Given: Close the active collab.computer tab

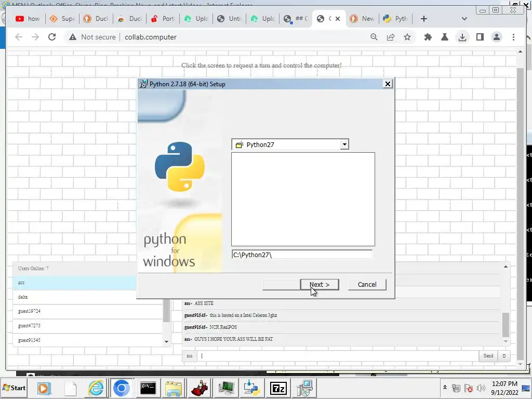Looking at the screenshot, I should click(338, 19).
